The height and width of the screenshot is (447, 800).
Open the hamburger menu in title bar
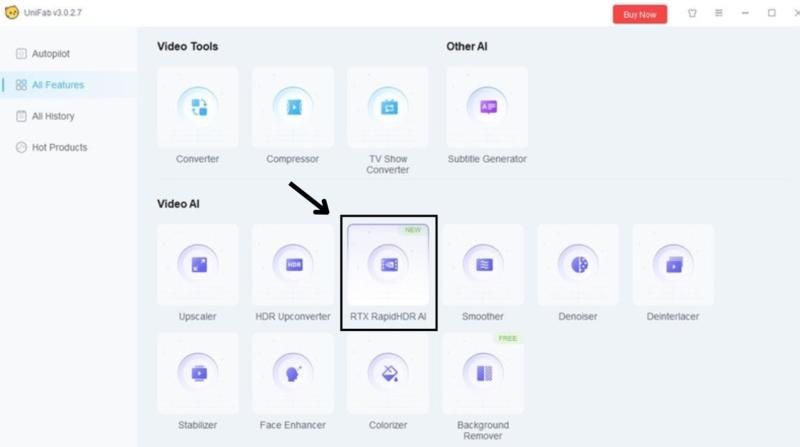(718, 14)
